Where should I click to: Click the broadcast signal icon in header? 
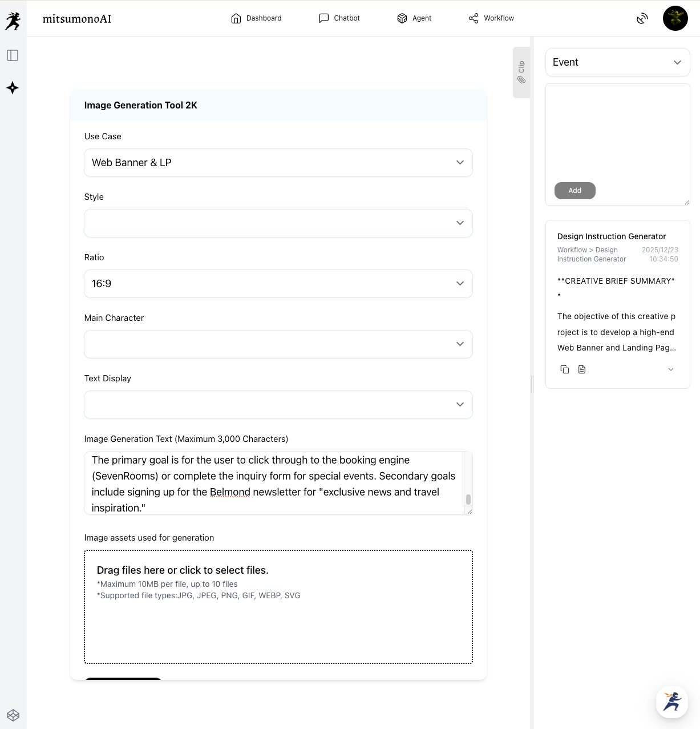pyautogui.click(x=642, y=18)
